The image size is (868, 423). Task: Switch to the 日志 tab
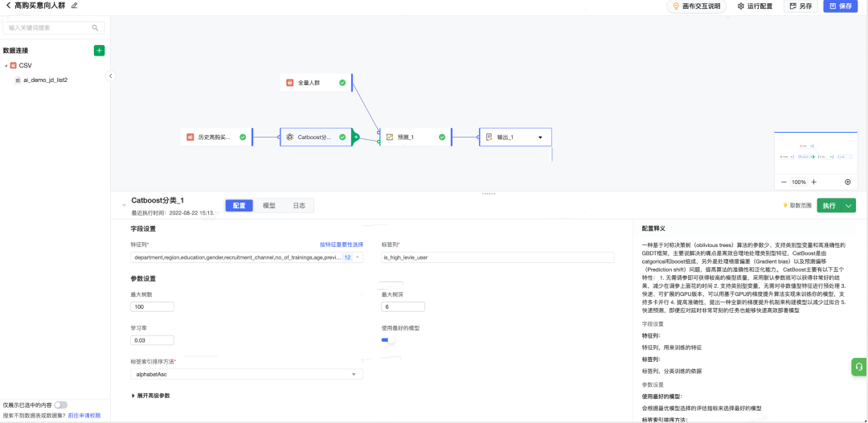(299, 205)
